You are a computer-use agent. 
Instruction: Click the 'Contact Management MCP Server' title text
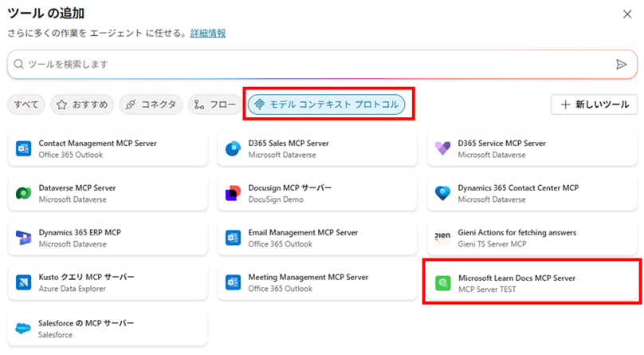click(98, 144)
